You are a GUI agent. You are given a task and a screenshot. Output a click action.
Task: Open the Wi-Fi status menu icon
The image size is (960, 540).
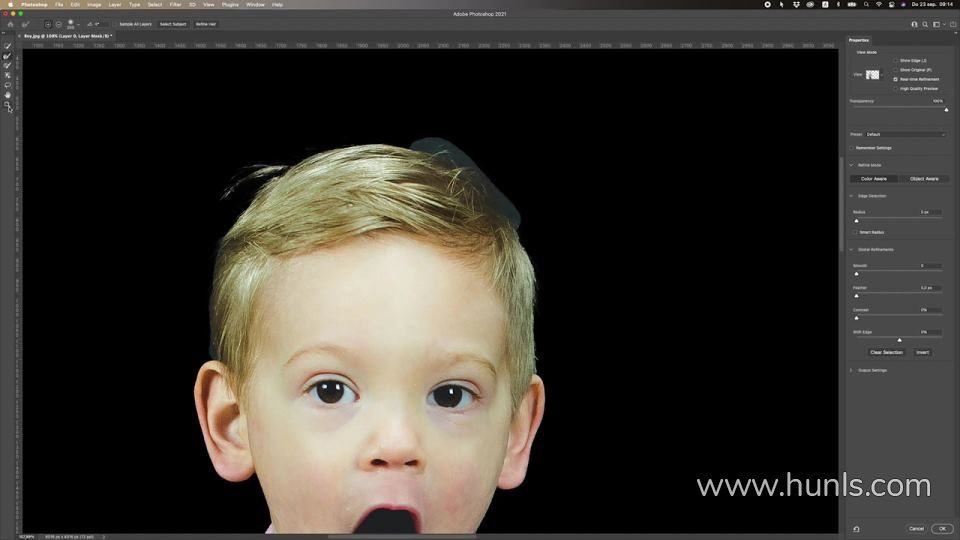point(879,4)
